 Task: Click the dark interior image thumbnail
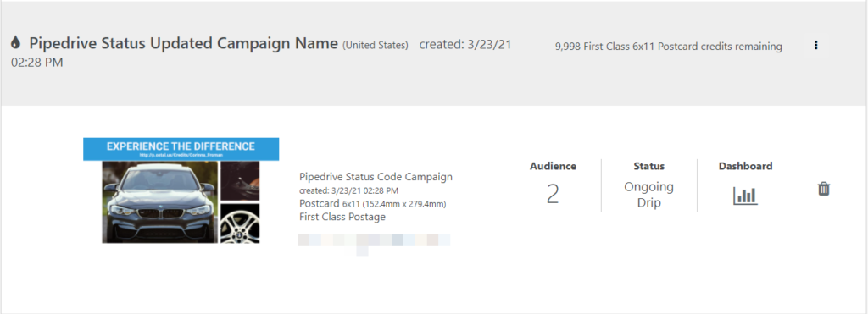click(240, 181)
